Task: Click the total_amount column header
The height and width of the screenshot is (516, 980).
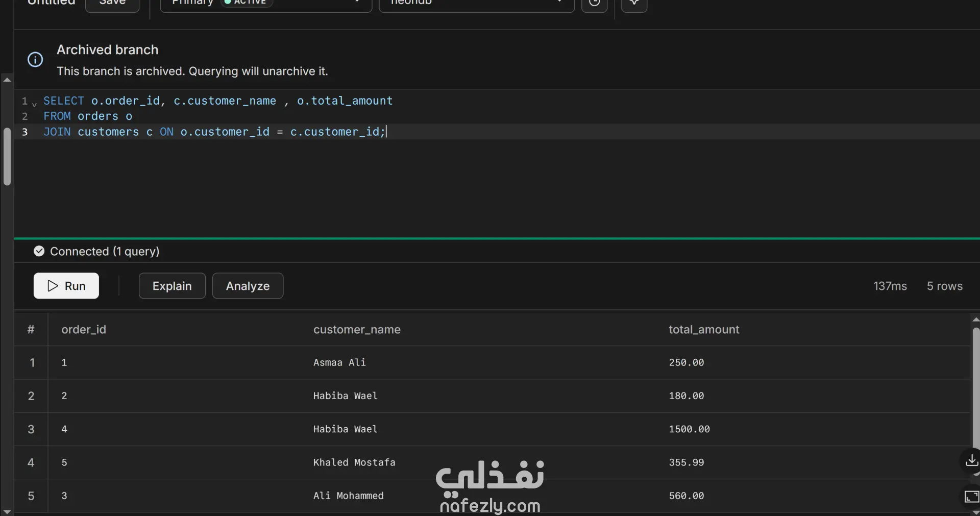Action: coord(704,330)
